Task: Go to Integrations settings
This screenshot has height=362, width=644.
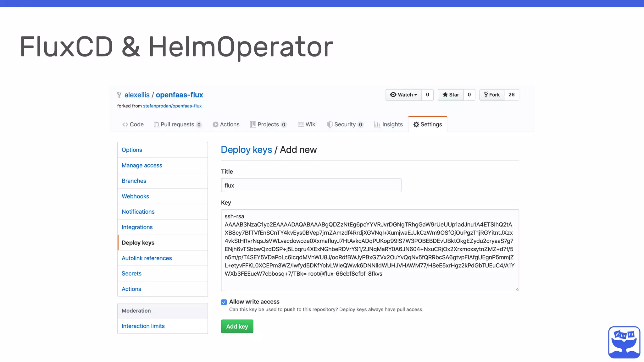Action: click(163, 227)
